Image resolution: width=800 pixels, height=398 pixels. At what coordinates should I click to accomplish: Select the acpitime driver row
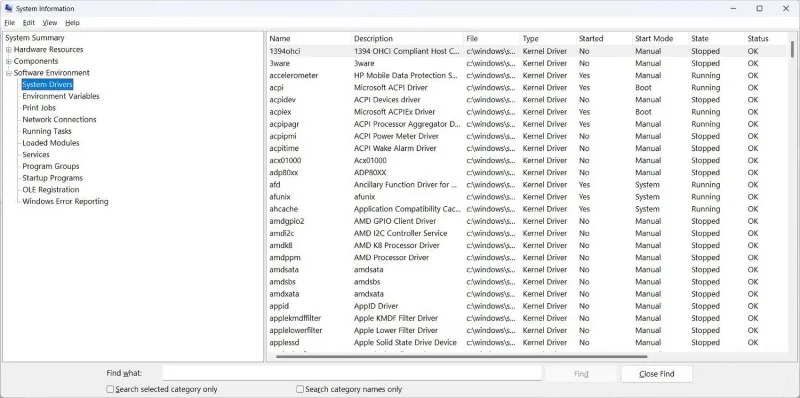tap(527, 148)
